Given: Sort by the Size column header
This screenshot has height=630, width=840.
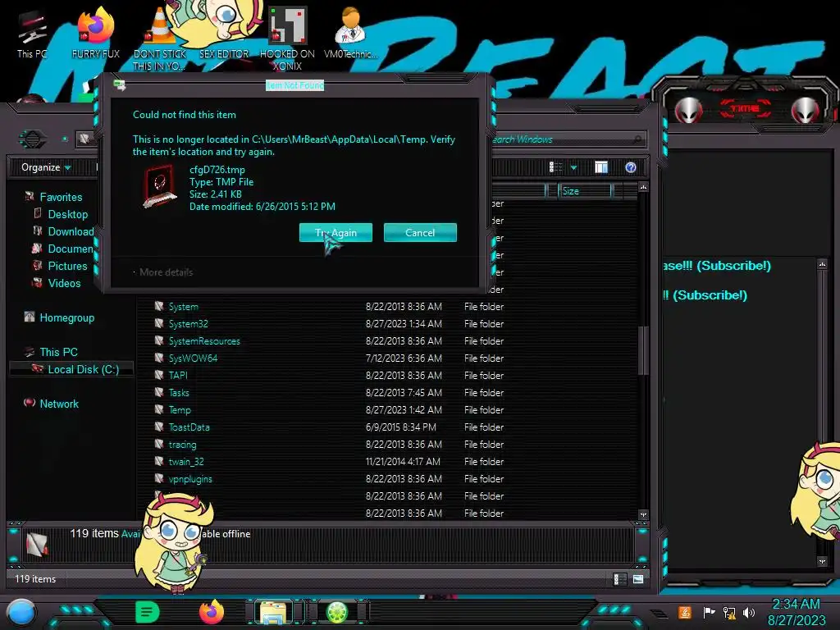Looking at the screenshot, I should 584,190.
